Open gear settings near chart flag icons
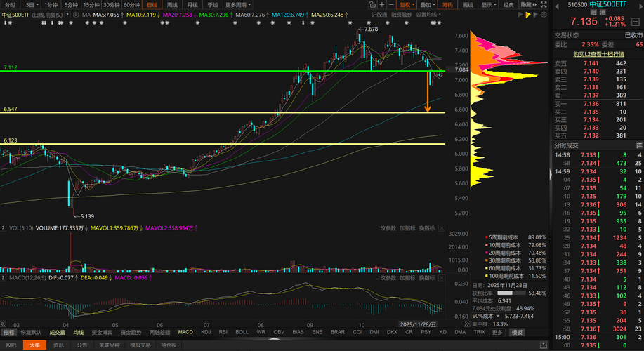 coord(544,15)
